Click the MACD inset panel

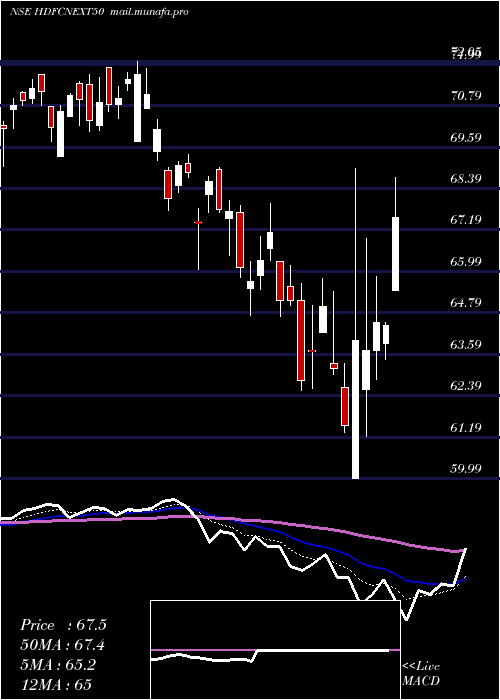click(x=275, y=650)
